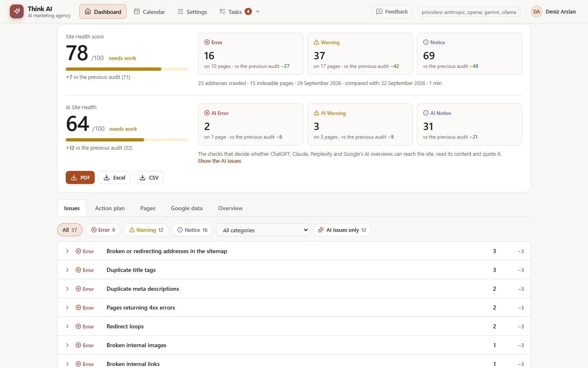Click the providers list field in header

tap(469, 12)
